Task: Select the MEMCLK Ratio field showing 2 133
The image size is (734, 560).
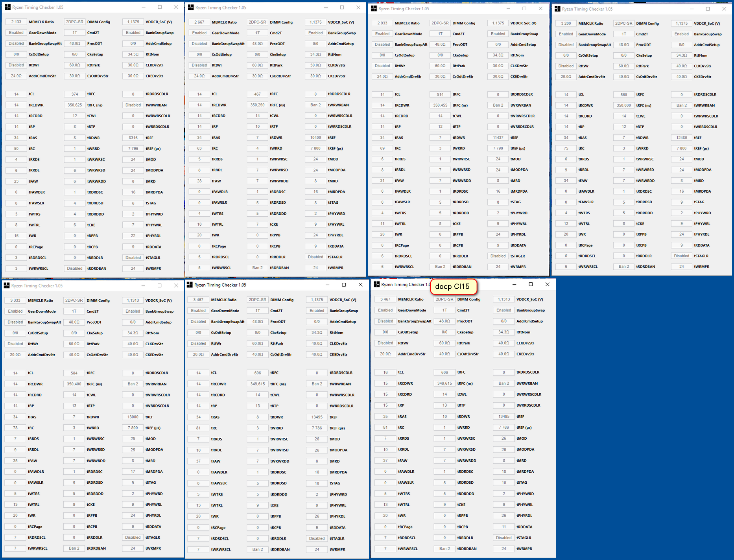Action: click(16, 22)
